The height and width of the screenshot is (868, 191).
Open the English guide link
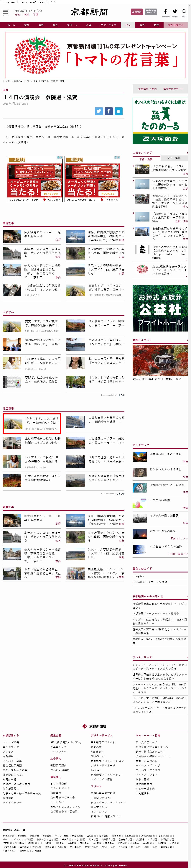(x=139, y=576)
